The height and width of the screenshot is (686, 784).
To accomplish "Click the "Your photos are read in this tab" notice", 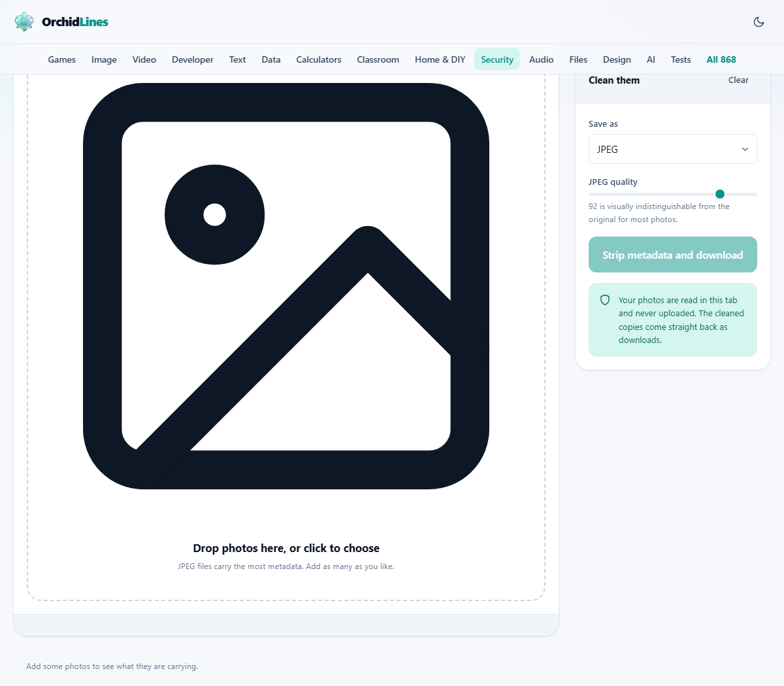I will (681, 320).
